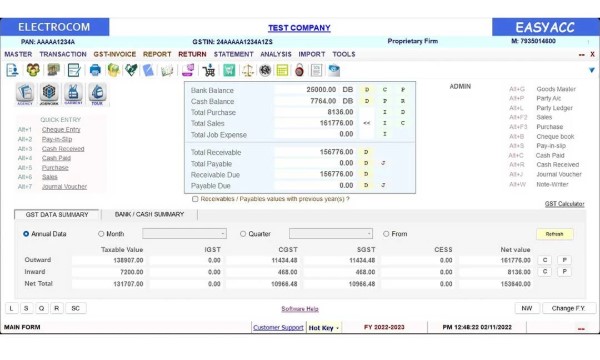The height and width of the screenshot is (360, 600).
Task: Click the green handshake icon
Action: (131, 70)
